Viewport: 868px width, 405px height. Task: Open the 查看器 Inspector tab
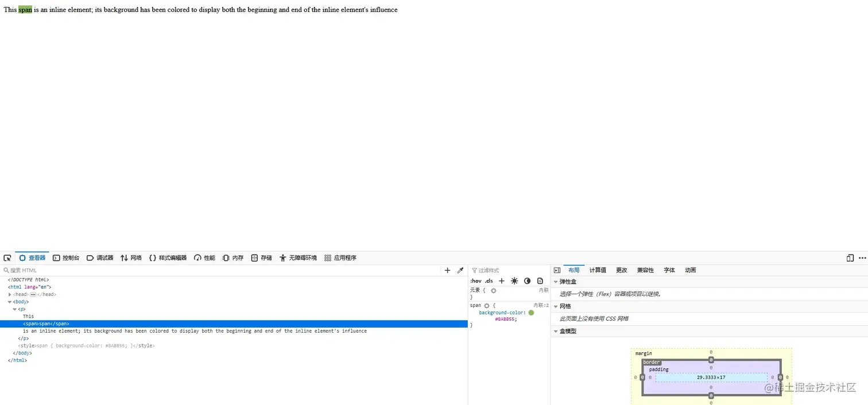pyautogui.click(x=32, y=258)
